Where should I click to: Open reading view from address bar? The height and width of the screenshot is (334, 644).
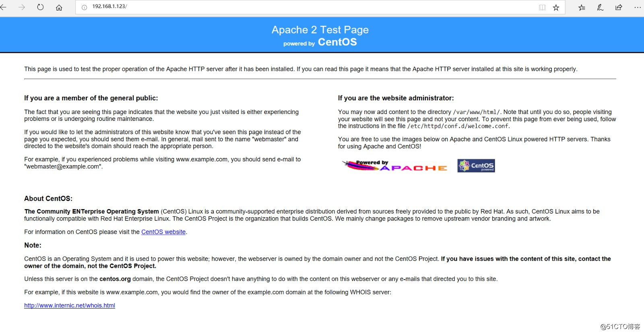tap(542, 7)
